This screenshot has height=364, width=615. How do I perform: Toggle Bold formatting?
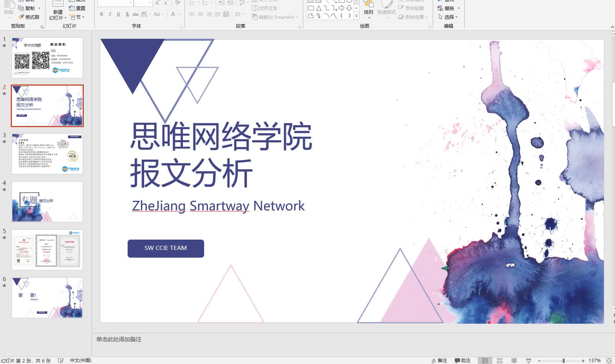(101, 14)
